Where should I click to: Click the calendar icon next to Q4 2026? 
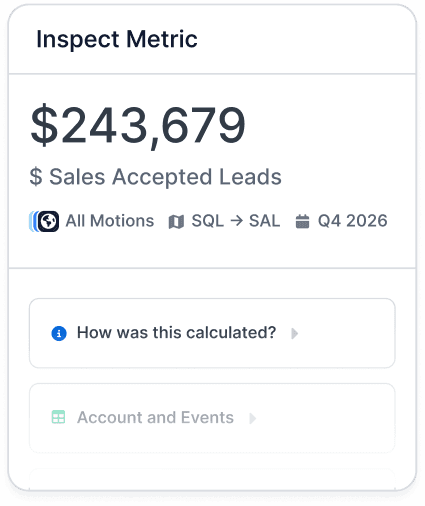coord(302,221)
